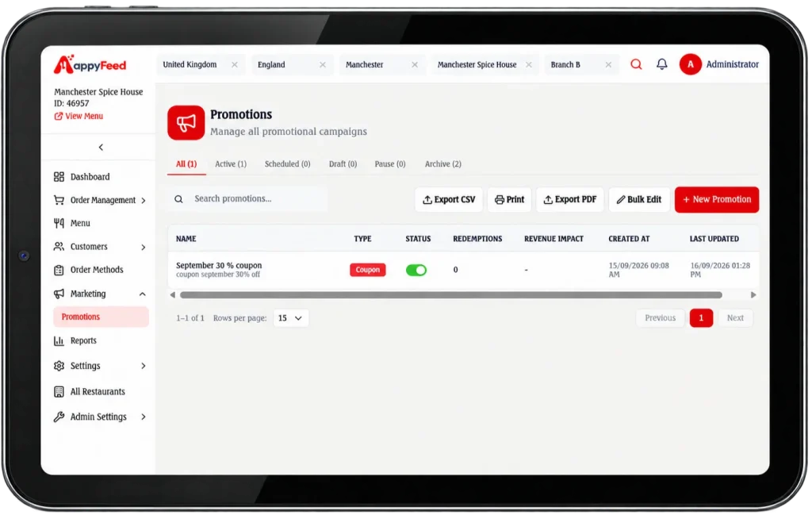This screenshot has height=515, width=812.
Task: Click the external link icon beside View Menu
Action: 59,116
